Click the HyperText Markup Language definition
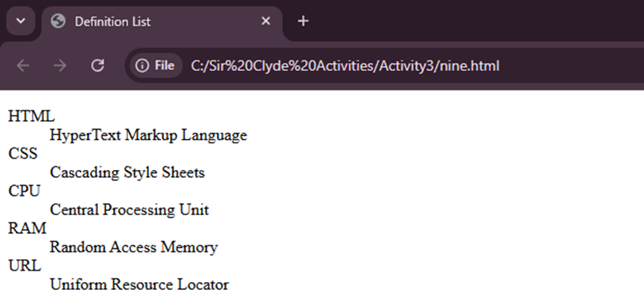Screen dimensions: 644x300 pos(148,135)
